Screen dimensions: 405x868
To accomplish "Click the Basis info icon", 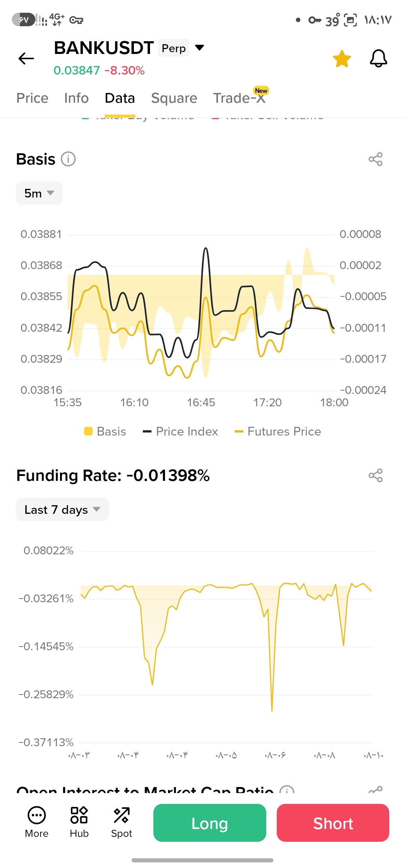I will [x=68, y=159].
